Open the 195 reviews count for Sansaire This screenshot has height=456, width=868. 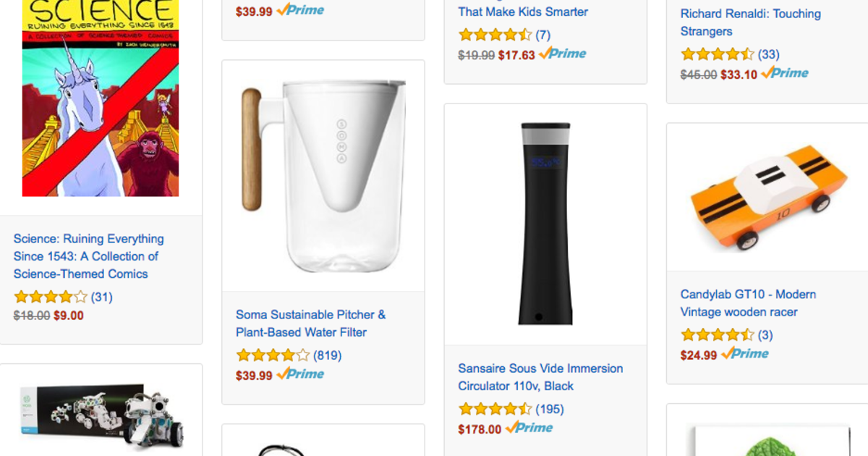point(549,409)
